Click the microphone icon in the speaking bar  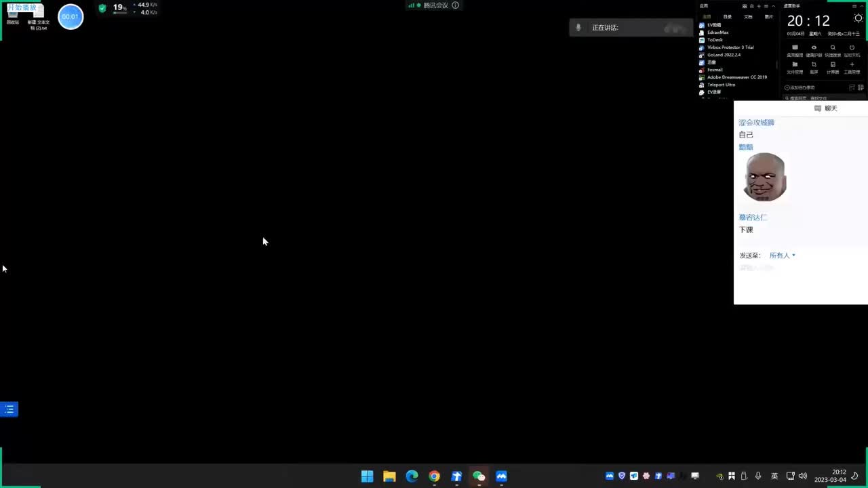click(578, 28)
